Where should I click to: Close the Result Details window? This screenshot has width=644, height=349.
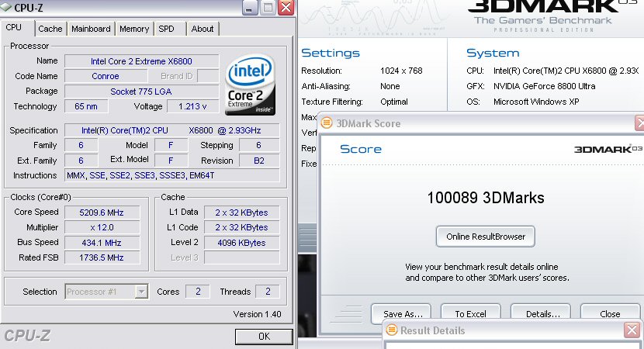(x=632, y=330)
